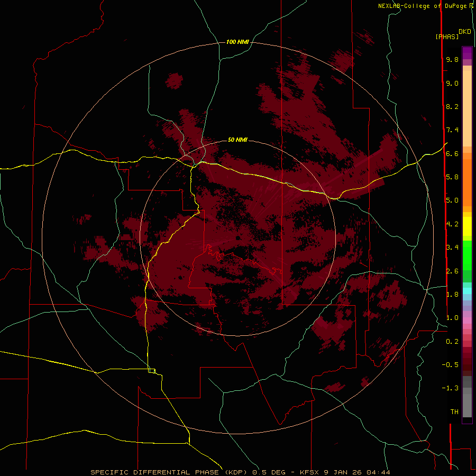Click the 9.0 value on the color scale

[x=452, y=83]
